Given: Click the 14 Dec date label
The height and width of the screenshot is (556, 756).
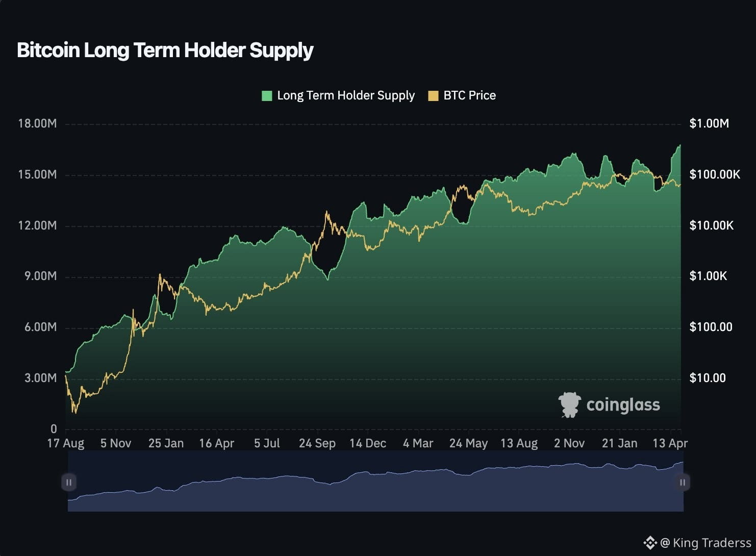Looking at the screenshot, I should pos(368,443).
